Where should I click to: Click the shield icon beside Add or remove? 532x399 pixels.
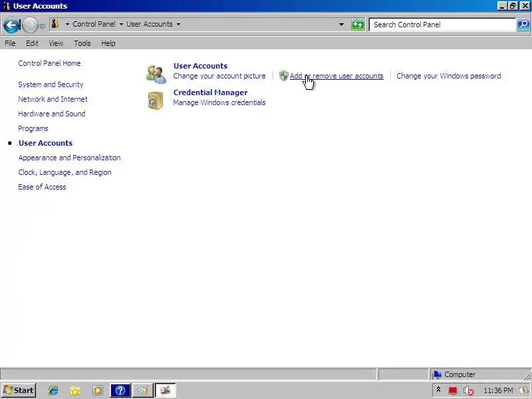point(284,76)
